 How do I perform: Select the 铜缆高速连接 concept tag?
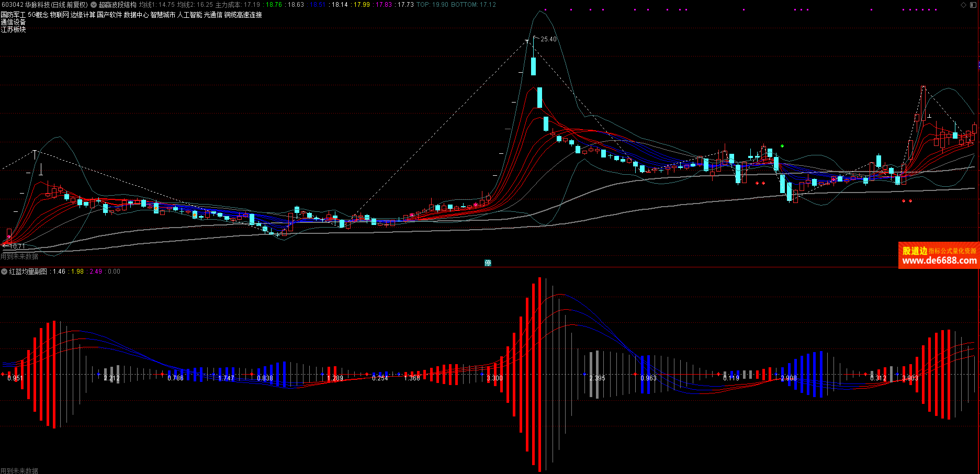point(243,15)
